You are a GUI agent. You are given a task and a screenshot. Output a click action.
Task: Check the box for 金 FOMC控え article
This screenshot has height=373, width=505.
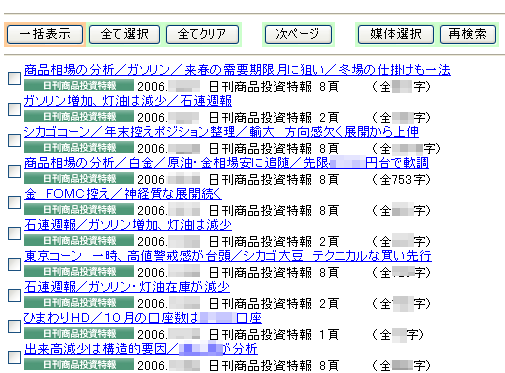click(x=14, y=202)
